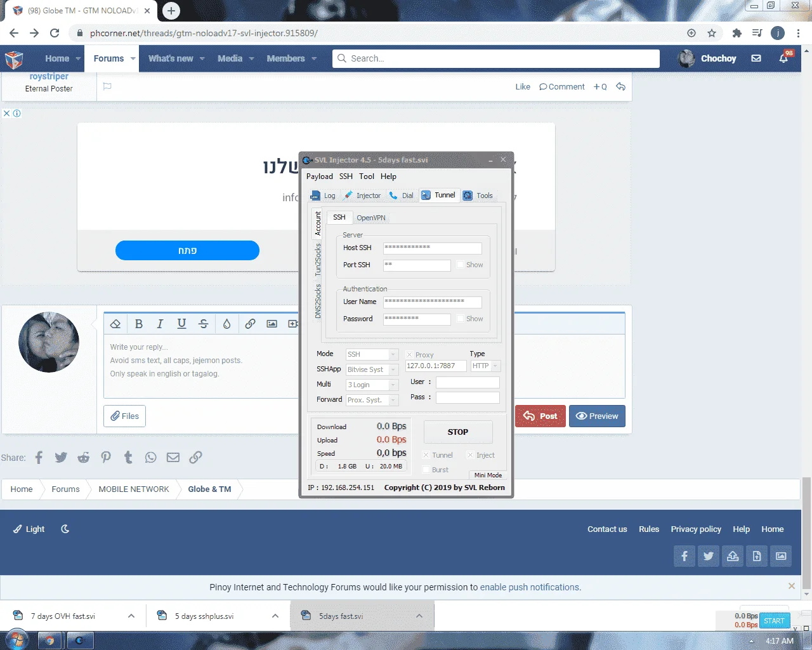This screenshot has height=650, width=812.
Task: Open the Payload menu in SVL Injector
Action: tap(320, 176)
